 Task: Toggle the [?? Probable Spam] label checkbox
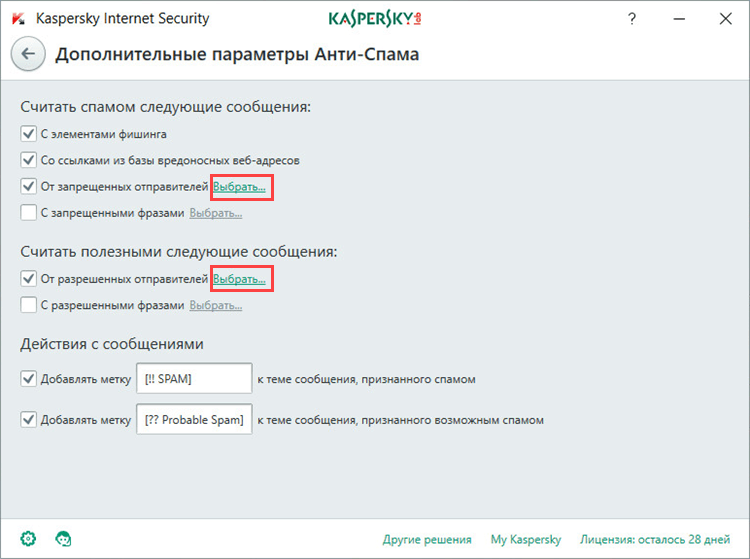[29, 420]
